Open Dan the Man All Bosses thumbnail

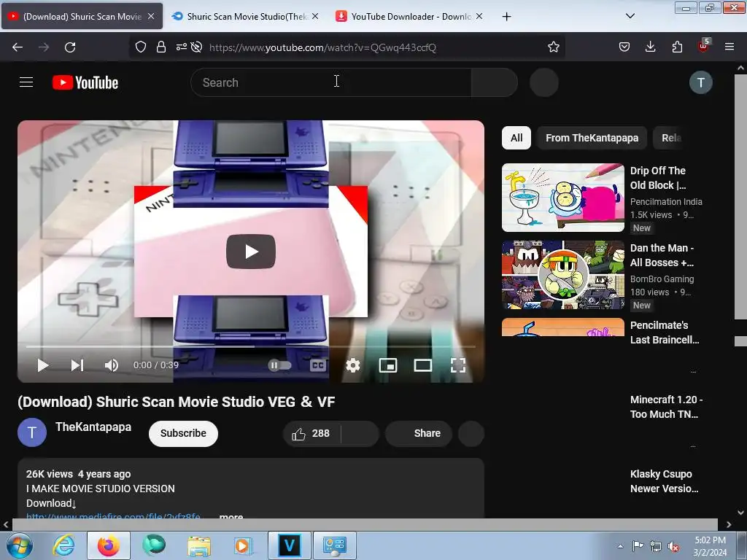coord(563,275)
